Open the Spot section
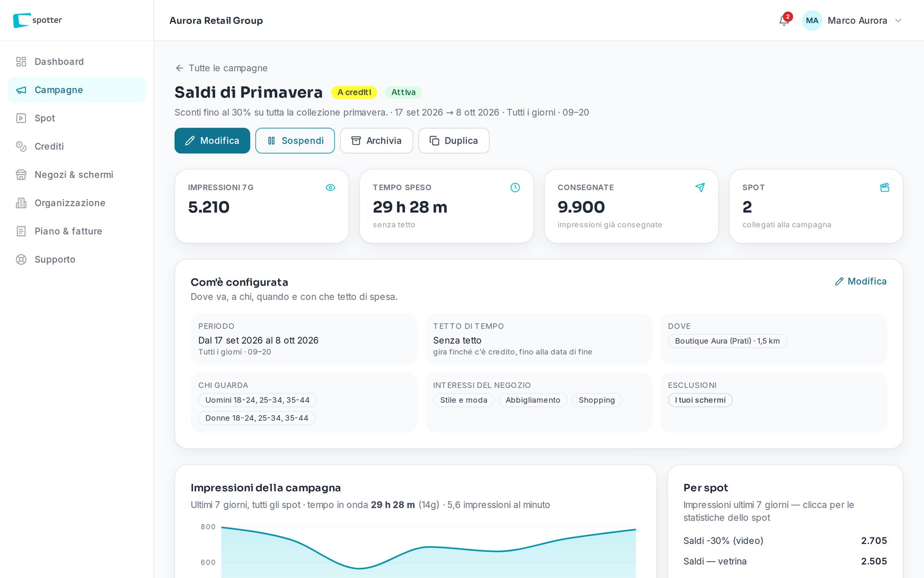Screen dimensions: 924x578 pyautogui.click(x=77, y=118)
